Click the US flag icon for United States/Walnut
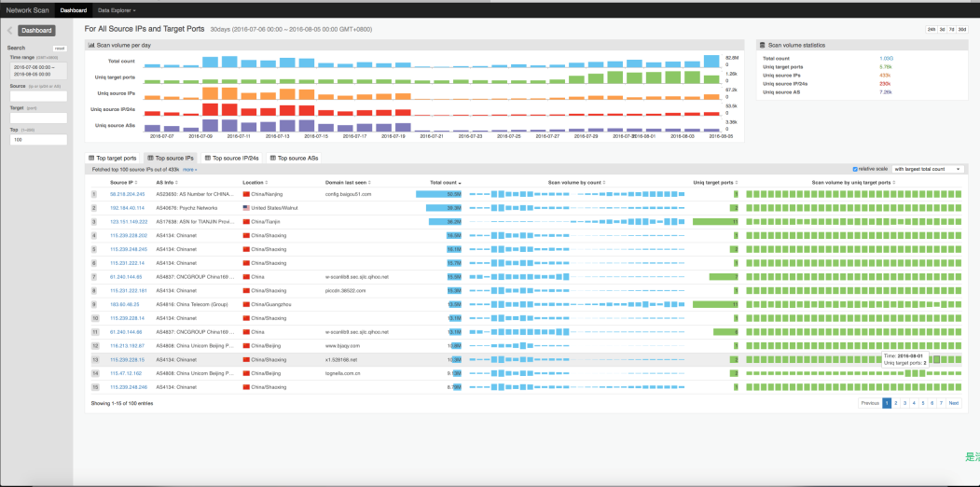 pos(246,207)
